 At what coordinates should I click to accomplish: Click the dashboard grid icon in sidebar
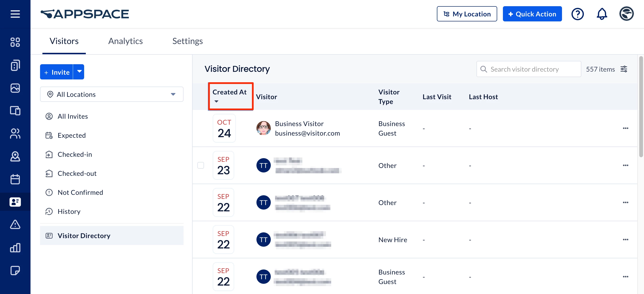tap(15, 42)
